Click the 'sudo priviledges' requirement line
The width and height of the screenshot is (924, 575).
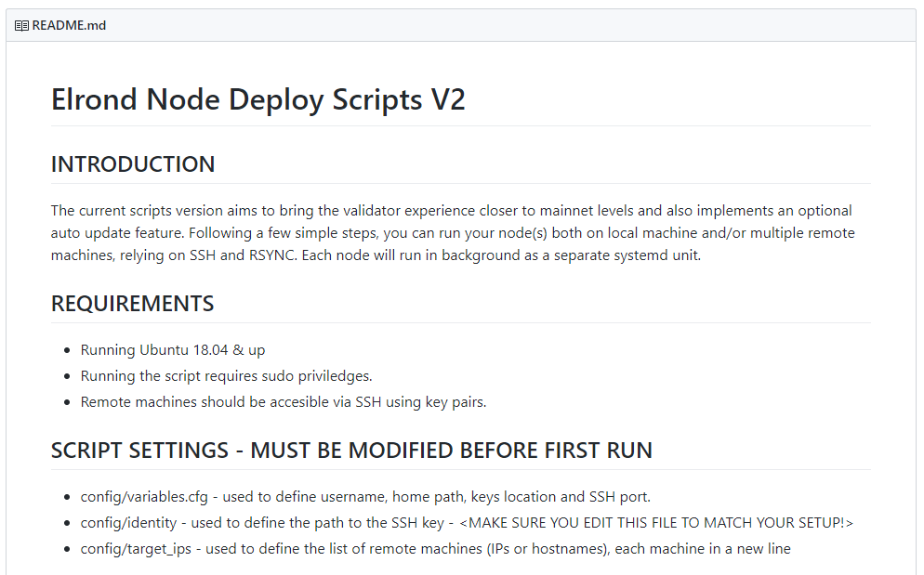226,376
